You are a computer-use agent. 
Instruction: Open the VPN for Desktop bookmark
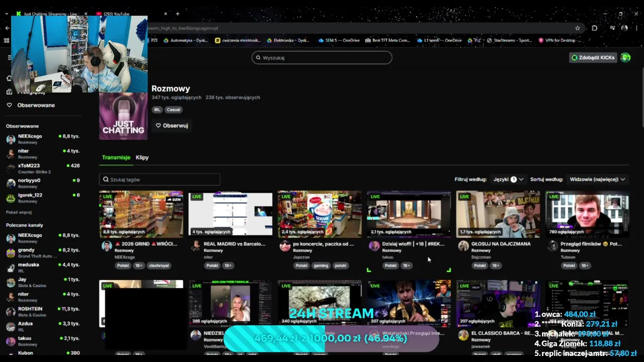[x=559, y=40]
